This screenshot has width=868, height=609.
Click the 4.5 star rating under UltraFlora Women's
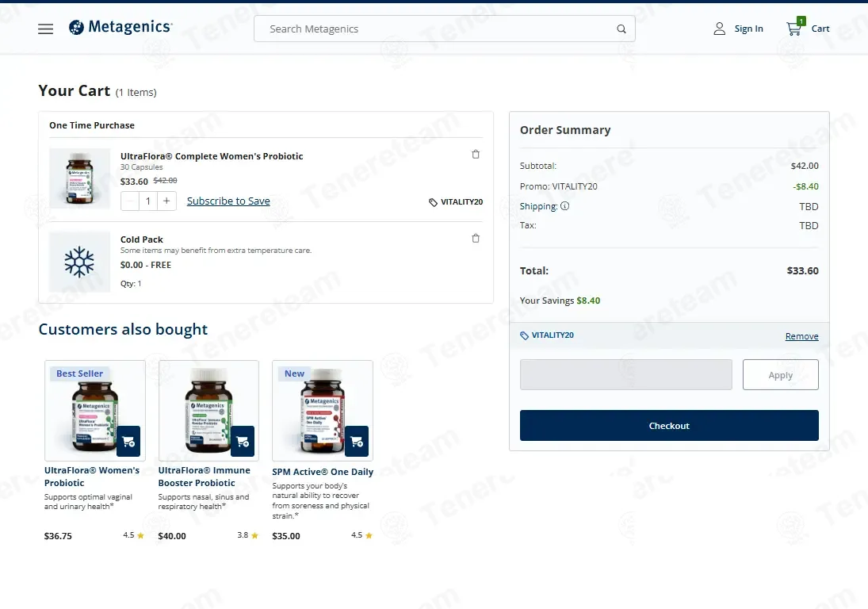pos(133,535)
